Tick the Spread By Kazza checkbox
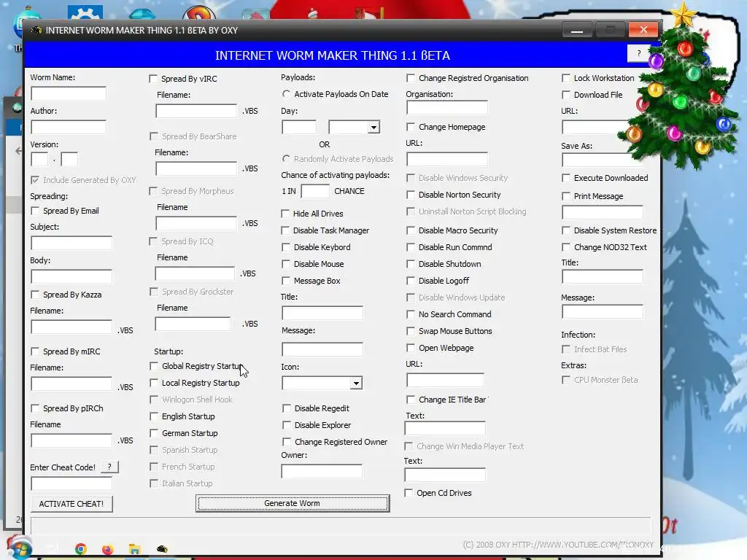 35,295
